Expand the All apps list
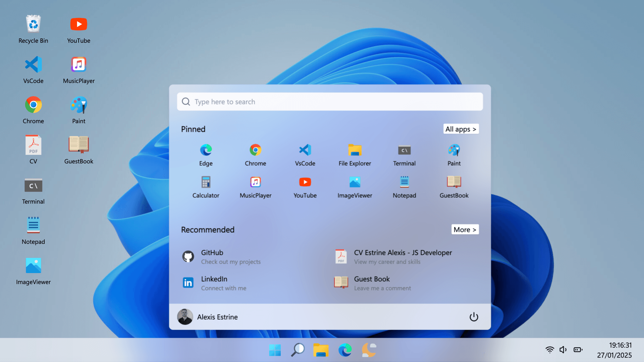 tap(461, 129)
